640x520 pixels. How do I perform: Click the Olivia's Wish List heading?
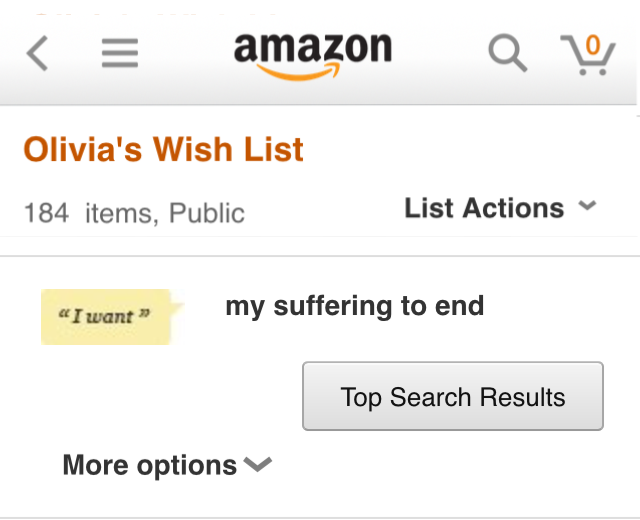(x=164, y=149)
